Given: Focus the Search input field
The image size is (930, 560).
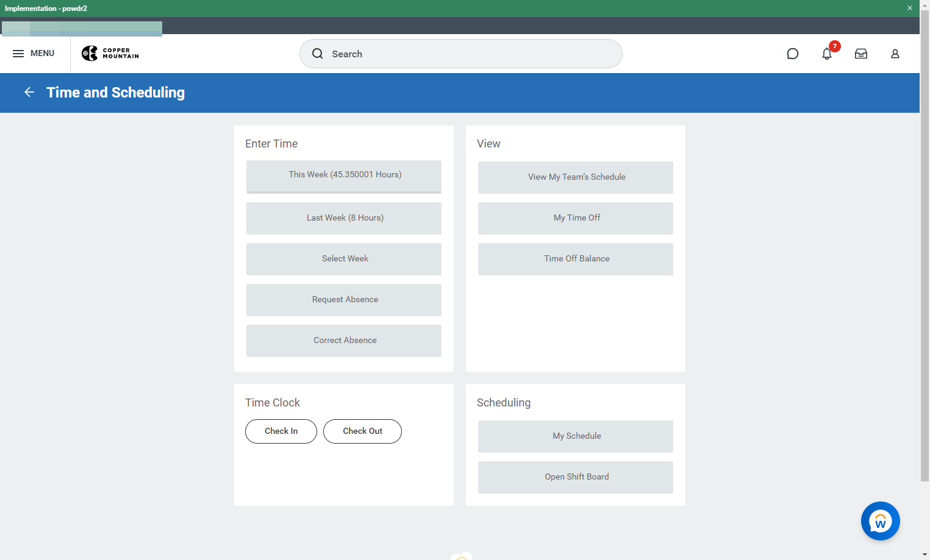Looking at the screenshot, I should 461,54.
